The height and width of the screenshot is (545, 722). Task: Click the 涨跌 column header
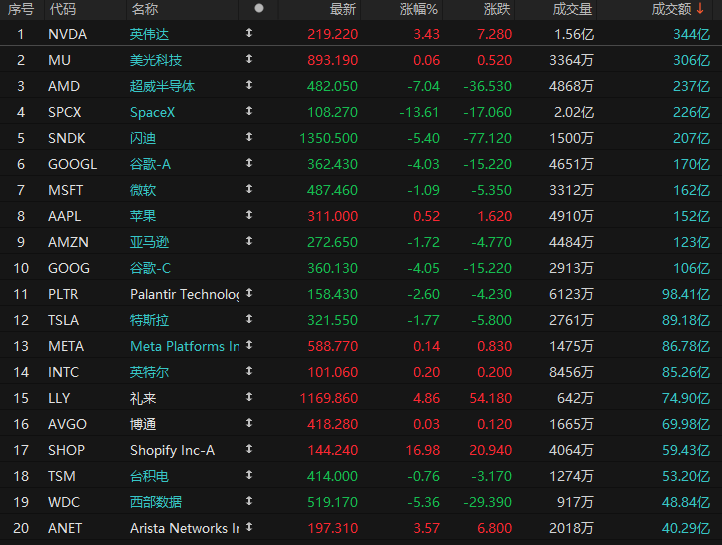pyautogui.click(x=497, y=9)
